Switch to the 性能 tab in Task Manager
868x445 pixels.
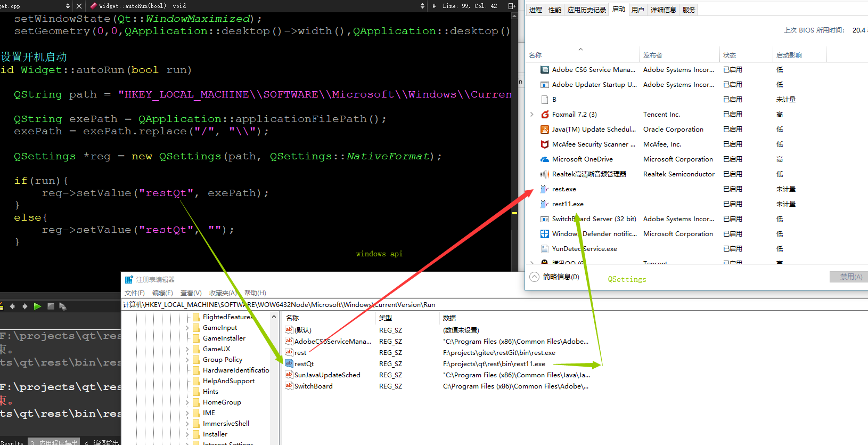tap(555, 10)
